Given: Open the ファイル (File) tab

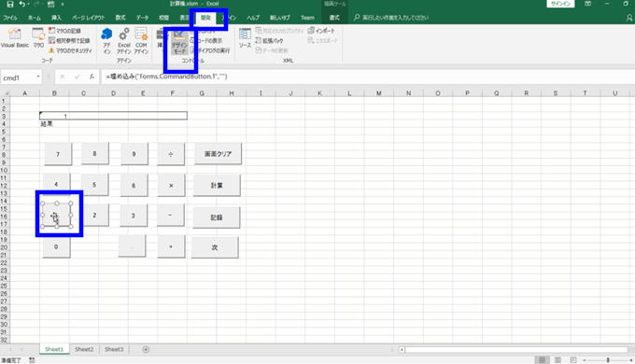Looking at the screenshot, I should coord(10,18).
